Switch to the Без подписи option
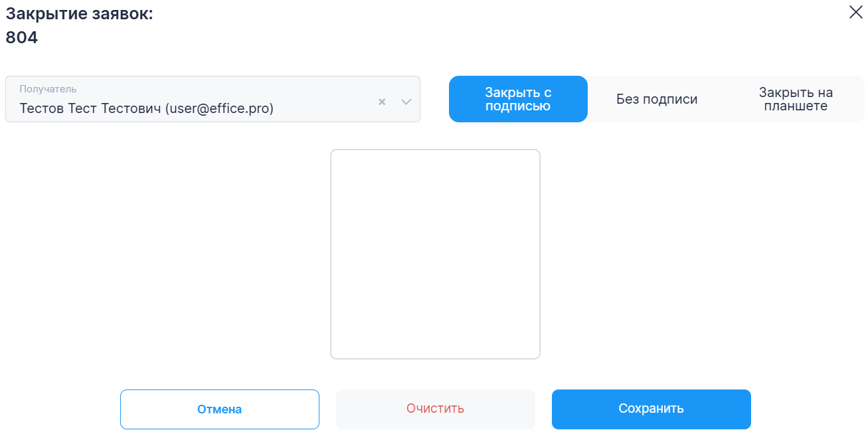Image resolution: width=868 pixels, height=434 pixels. tap(656, 99)
